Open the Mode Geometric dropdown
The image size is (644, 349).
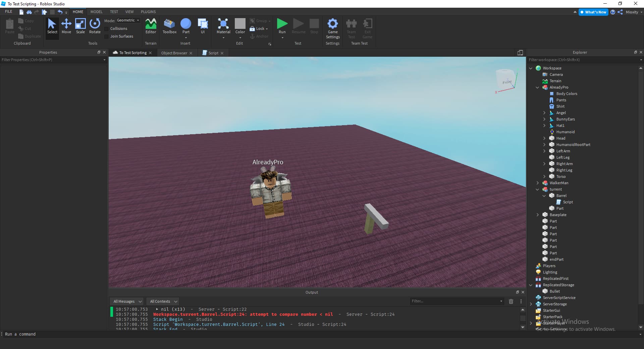[128, 20]
